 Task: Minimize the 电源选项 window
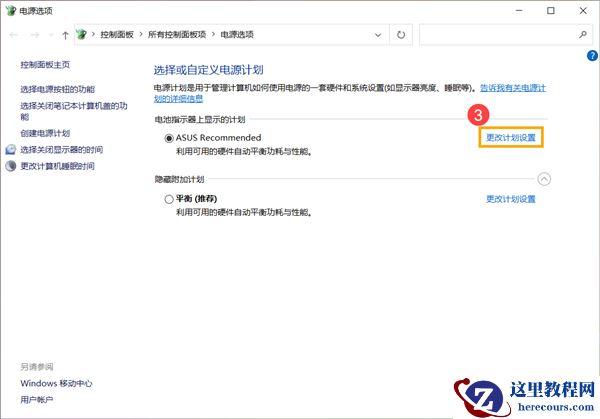[519, 10]
